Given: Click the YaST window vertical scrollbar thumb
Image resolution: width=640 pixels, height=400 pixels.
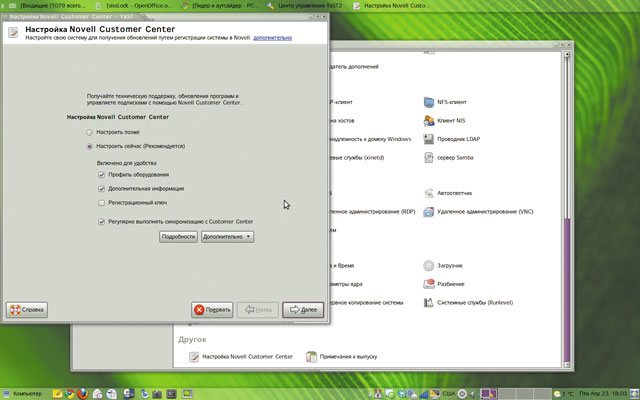Looking at the screenshot, I should (x=567, y=290).
